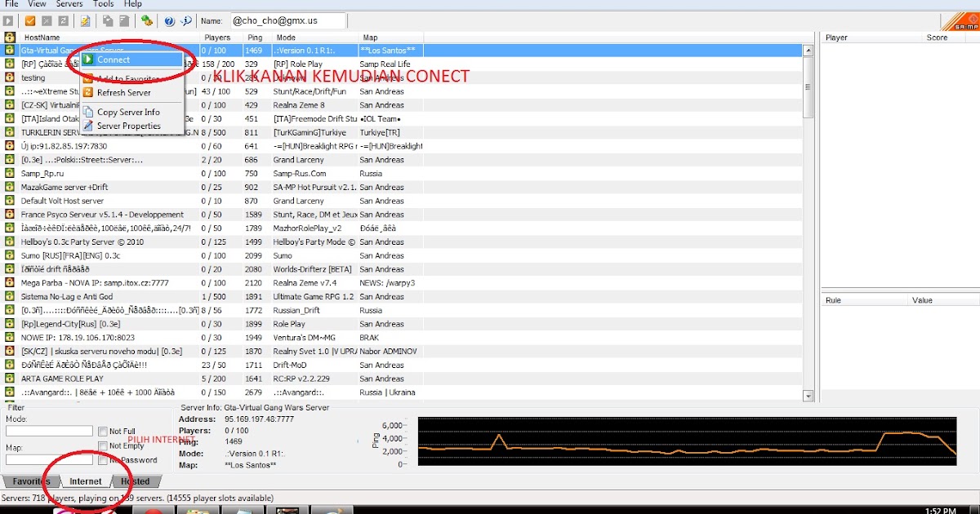Image resolution: width=980 pixels, height=514 pixels.
Task: Enable the Not Empty filter checkbox
Action: pos(103,446)
